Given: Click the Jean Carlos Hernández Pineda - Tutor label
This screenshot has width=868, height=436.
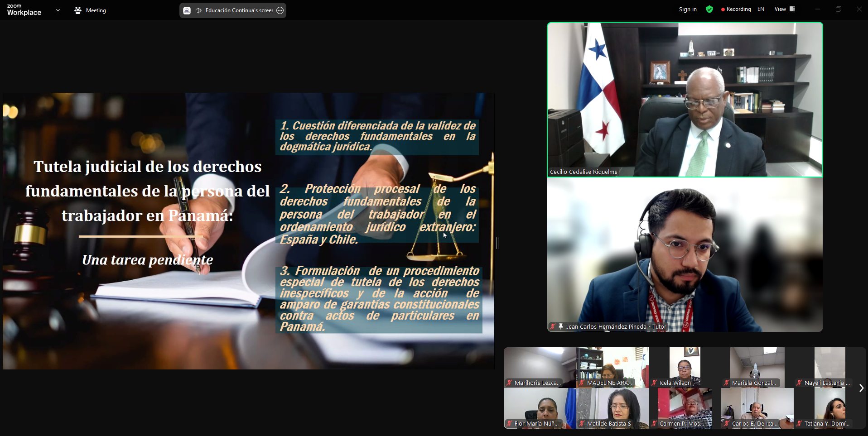Looking at the screenshot, I should (616, 326).
